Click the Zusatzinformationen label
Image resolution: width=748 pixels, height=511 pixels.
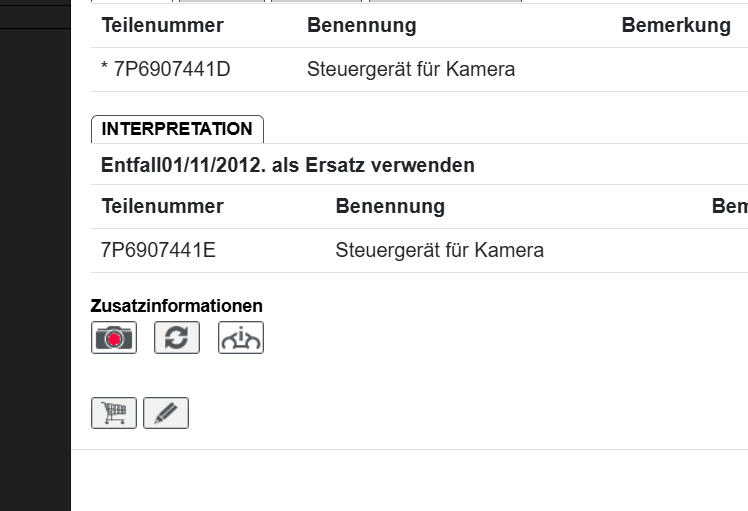(x=177, y=306)
